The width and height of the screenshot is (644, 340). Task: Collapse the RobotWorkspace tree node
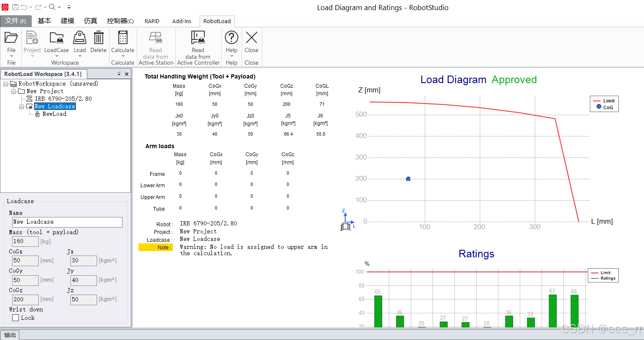(x=6, y=84)
